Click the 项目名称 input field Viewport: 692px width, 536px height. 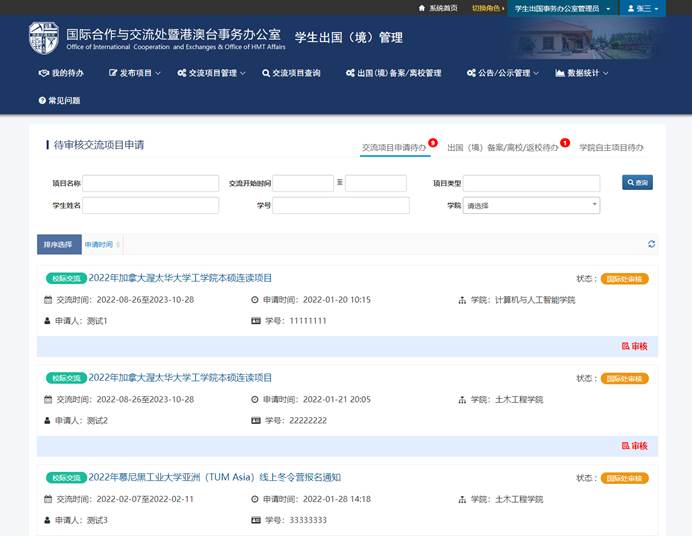(151, 183)
